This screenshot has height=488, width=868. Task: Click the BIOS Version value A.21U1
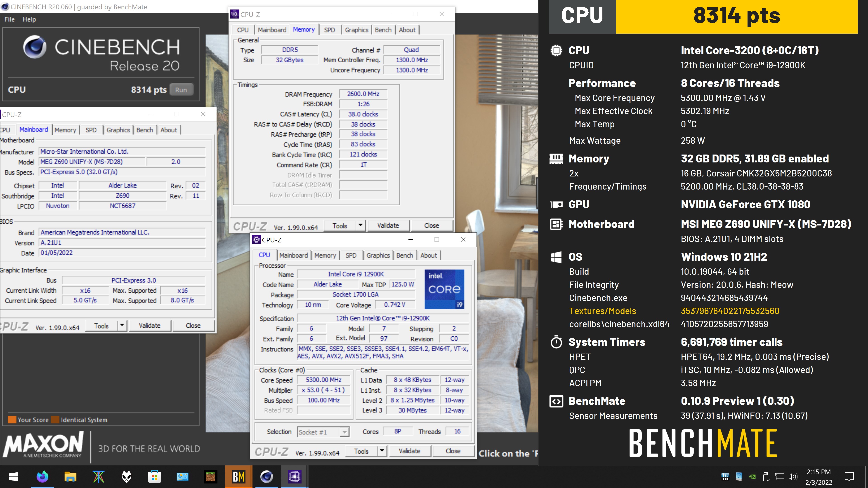click(x=122, y=242)
